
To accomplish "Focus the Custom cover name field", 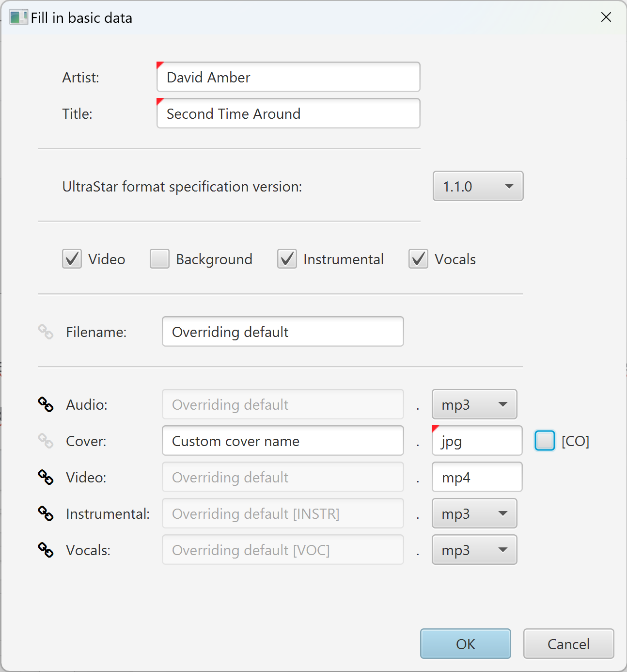I will click(x=282, y=441).
